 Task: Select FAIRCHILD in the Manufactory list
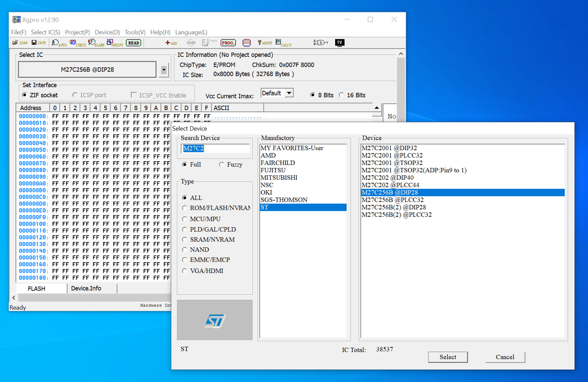click(303, 163)
